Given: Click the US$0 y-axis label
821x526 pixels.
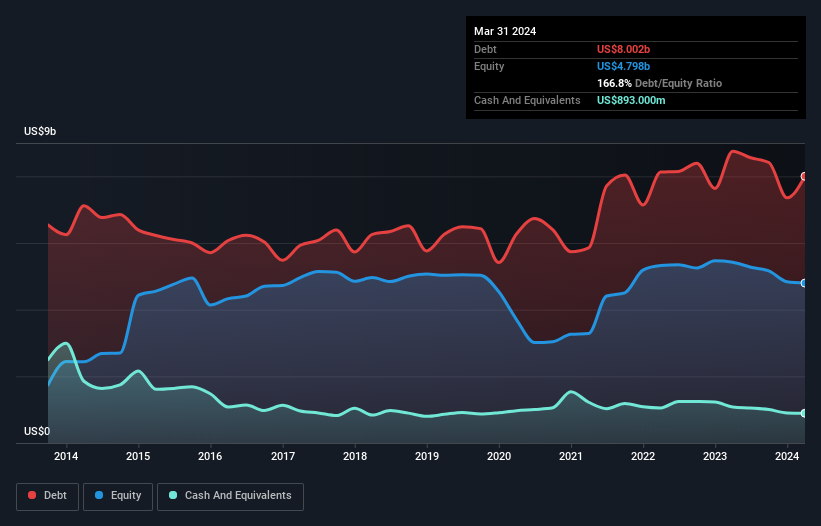Looking at the screenshot, I should coord(37,431).
